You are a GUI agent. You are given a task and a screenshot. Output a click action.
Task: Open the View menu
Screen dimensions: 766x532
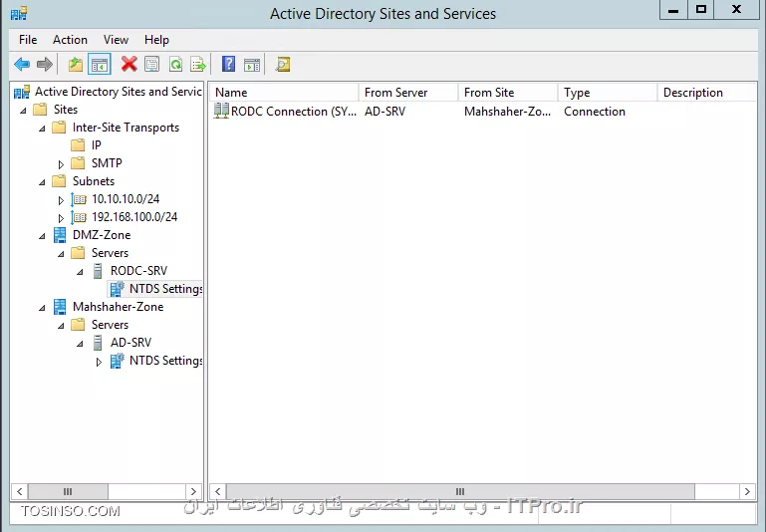[116, 40]
